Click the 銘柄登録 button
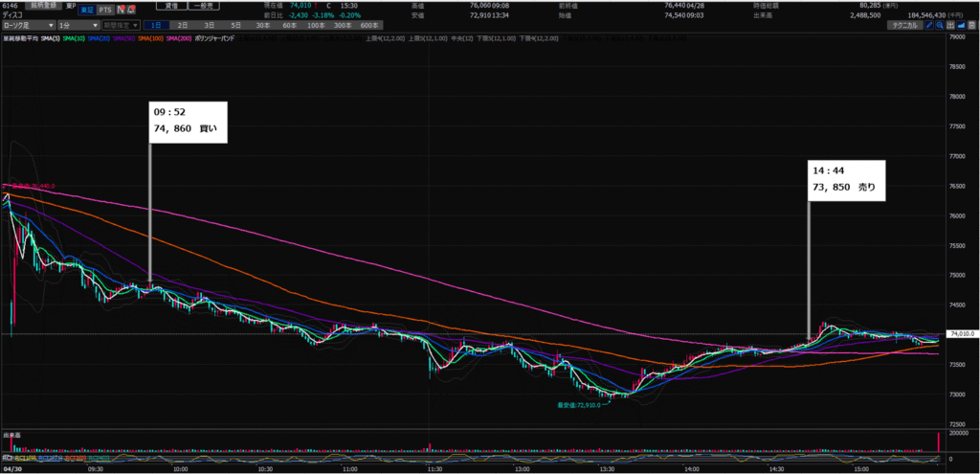 point(44,5)
